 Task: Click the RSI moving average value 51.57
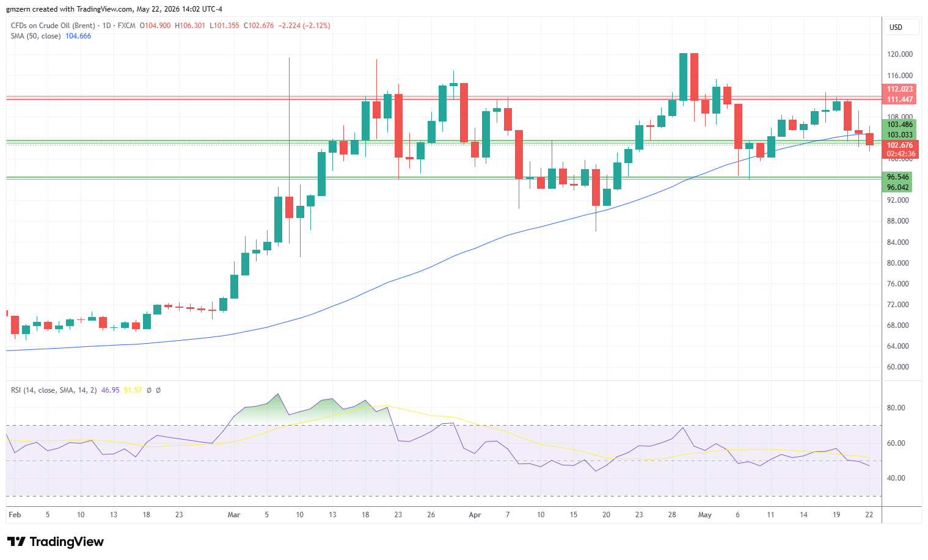(133, 390)
